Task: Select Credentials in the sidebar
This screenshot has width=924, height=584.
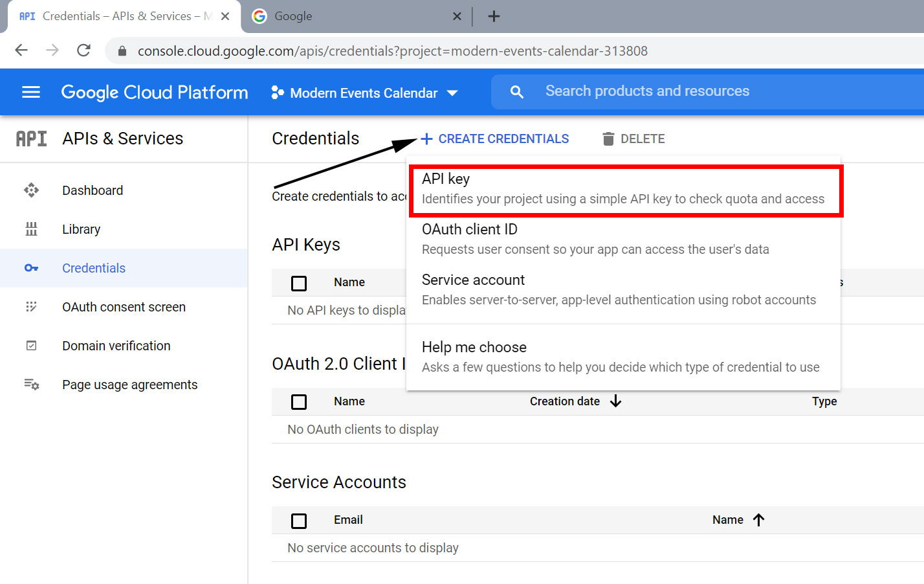Action: 124,268
